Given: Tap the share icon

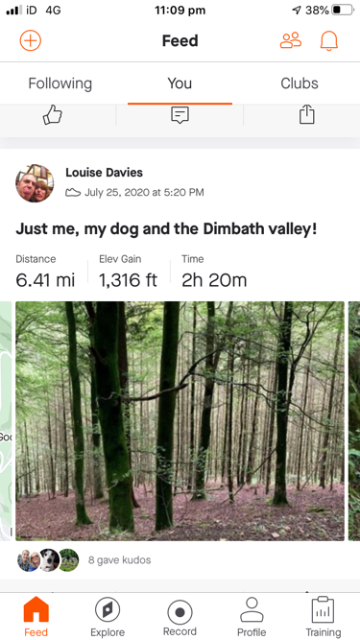Looking at the screenshot, I should (x=307, y=115).
